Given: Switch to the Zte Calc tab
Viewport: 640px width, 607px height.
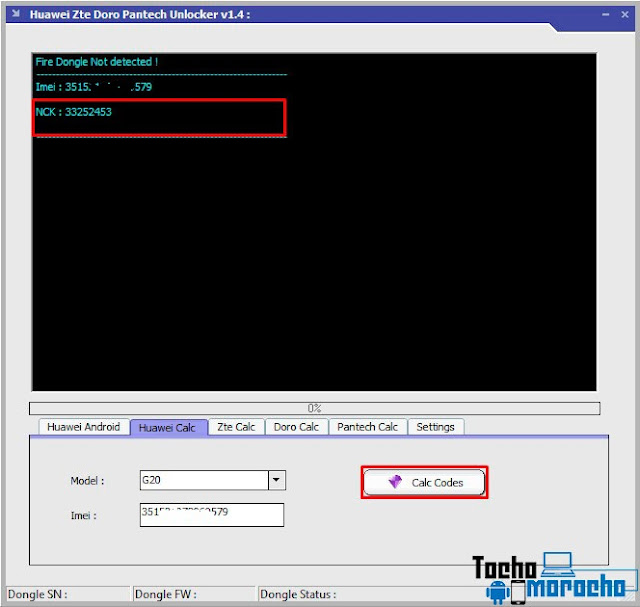Looking at the screenshot, I should tap(236, 427).
